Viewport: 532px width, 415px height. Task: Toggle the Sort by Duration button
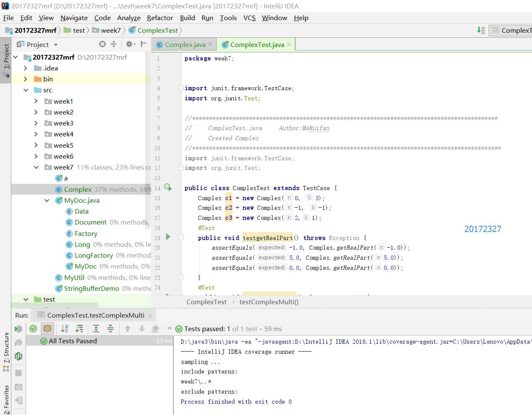[79, 329]
